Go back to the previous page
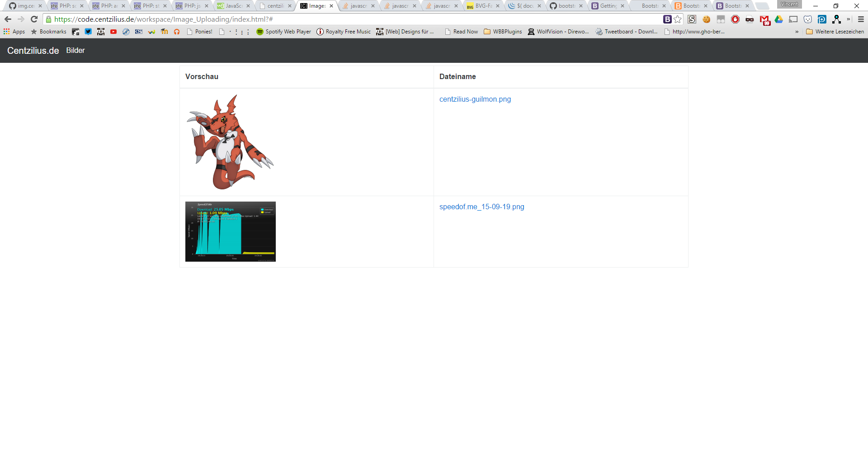The width and height of the screenshot is (868, 470). (x=8, y=19)
